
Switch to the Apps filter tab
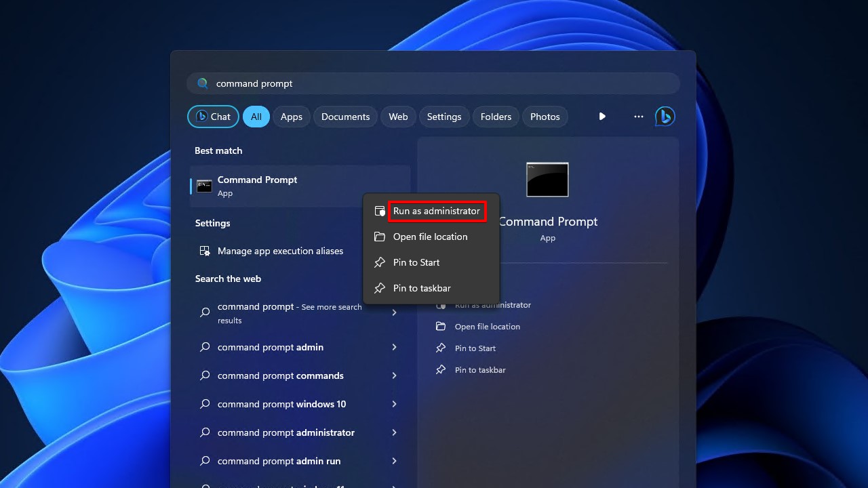(x=291, y=117)
